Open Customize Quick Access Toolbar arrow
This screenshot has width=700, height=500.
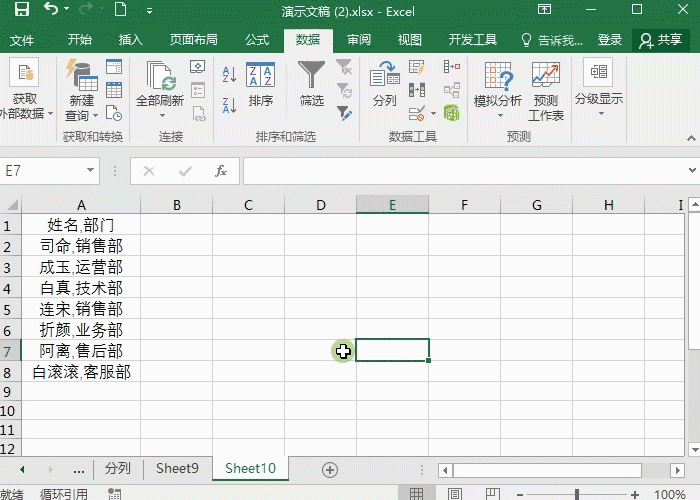point(150,11)
